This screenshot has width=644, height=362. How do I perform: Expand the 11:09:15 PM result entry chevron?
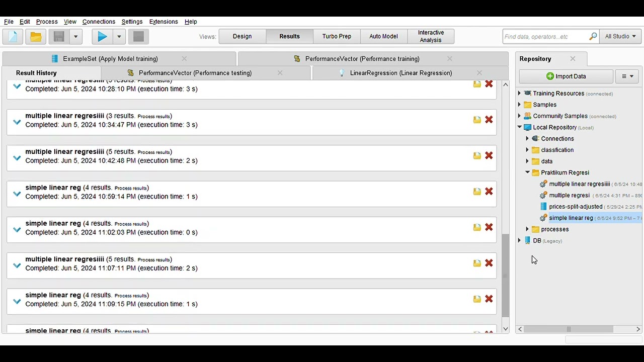pyautogui.click(x=17, y=302)
